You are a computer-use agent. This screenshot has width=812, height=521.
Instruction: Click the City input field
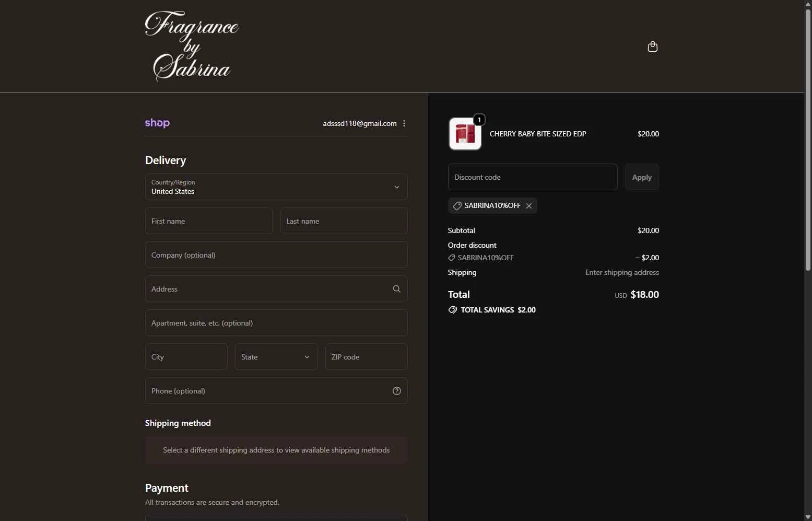[186, 357]
